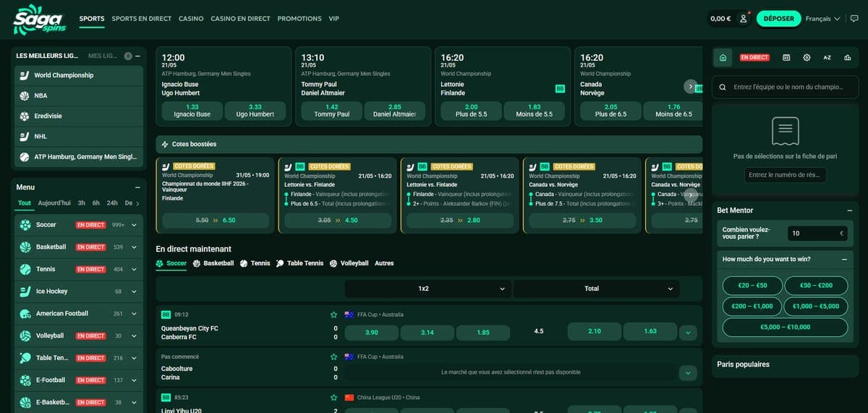This screenshot has height=413, width=868.
Task: Select the Aujourd'hui time filter
Action: (54, 203)
